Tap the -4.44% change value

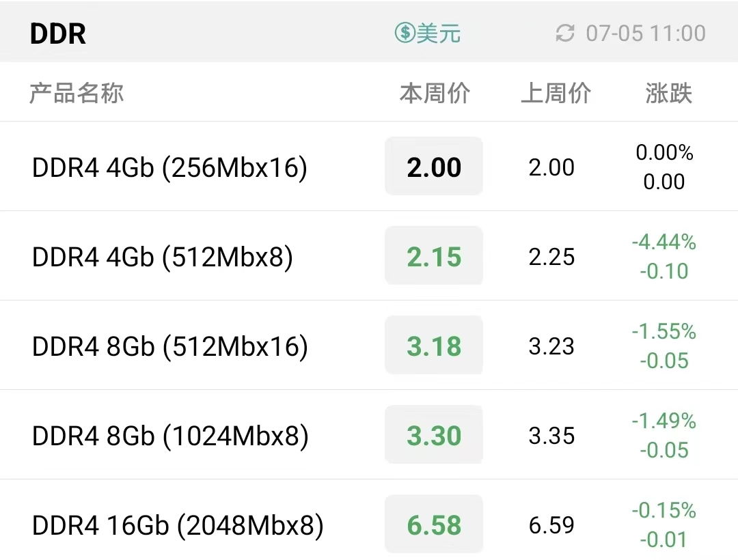pos(664,242)
